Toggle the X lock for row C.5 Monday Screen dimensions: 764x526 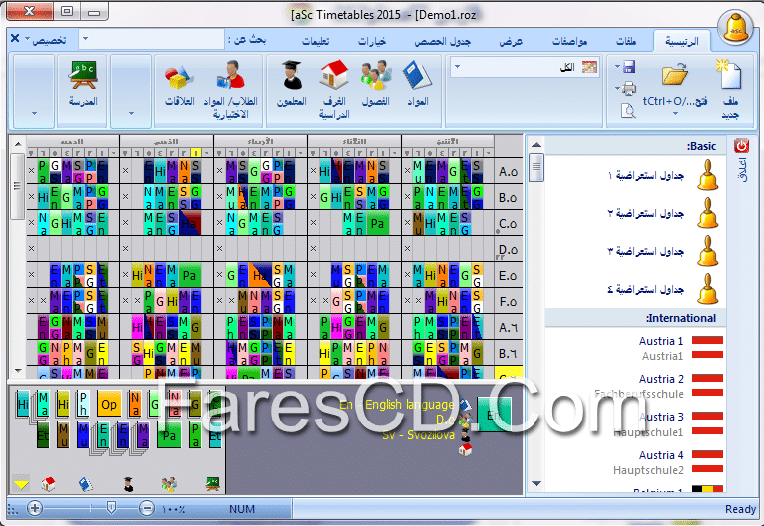(407, 223)
